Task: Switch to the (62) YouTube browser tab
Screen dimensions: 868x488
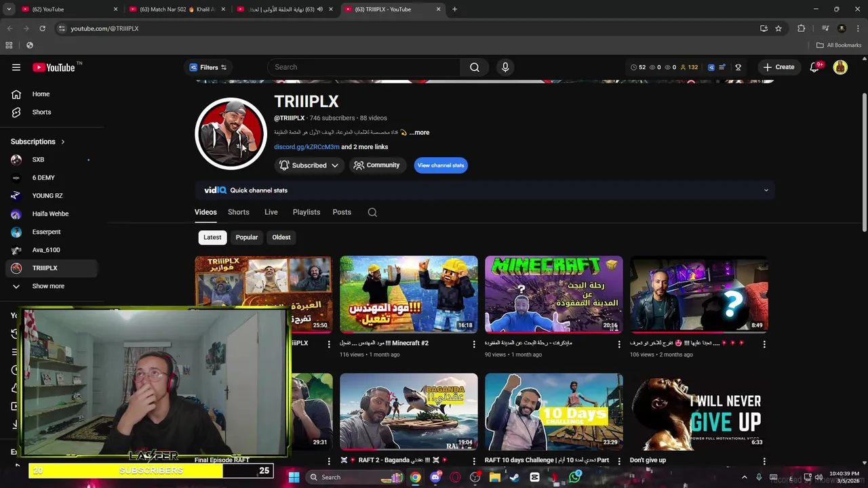Action: tap(68, 9)
